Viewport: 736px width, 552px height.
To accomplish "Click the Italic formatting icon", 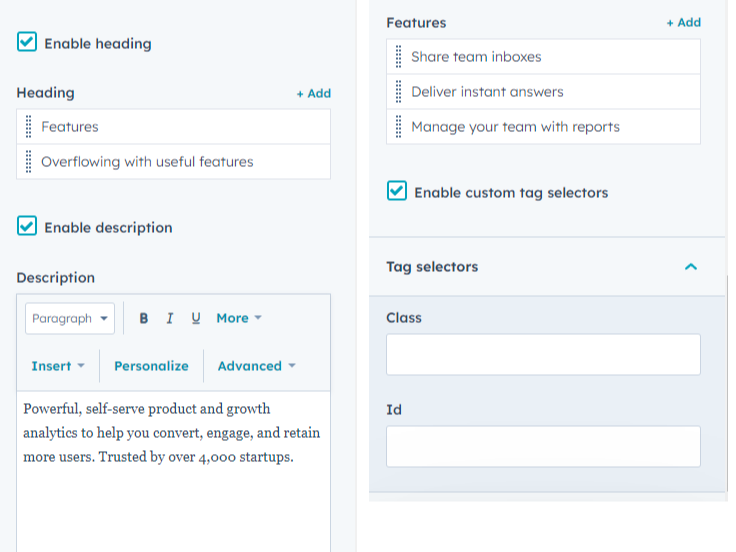I will (170, 318).
